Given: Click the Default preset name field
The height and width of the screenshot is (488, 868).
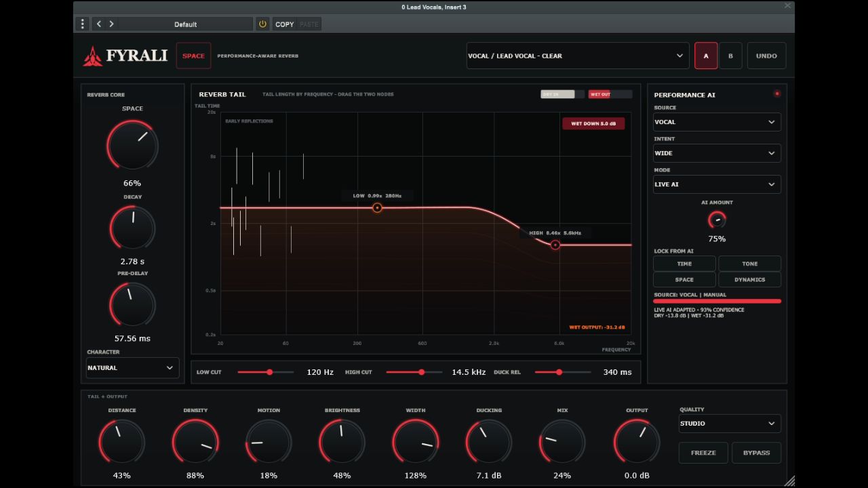Looking at the screenshot, I should (185, 24).
